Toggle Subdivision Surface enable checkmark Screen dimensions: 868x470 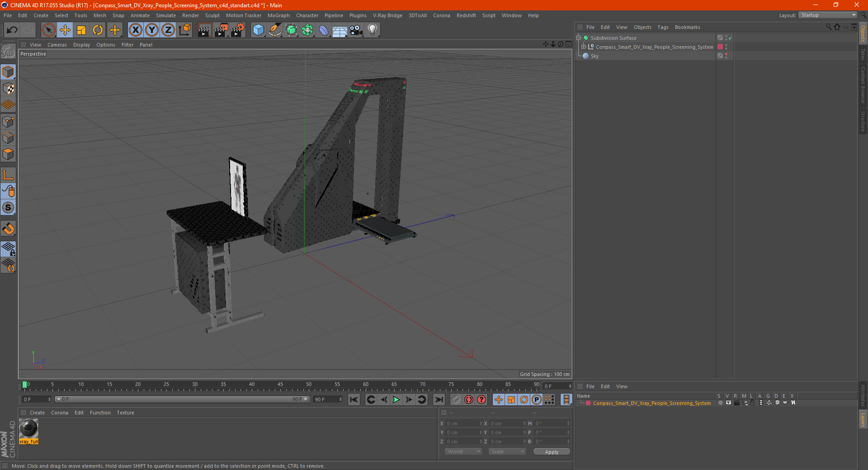tap(730, 38)
